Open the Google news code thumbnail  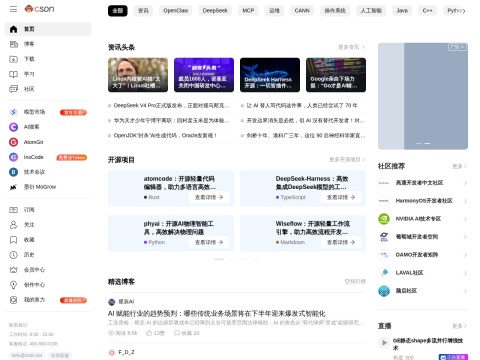tap(336, 75)
